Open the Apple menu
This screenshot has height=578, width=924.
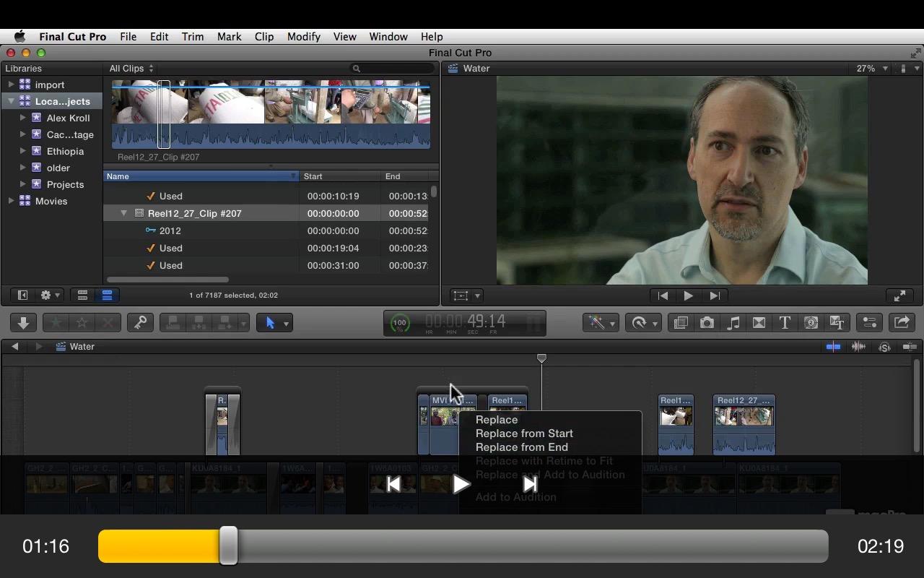(x=19, y=37)
